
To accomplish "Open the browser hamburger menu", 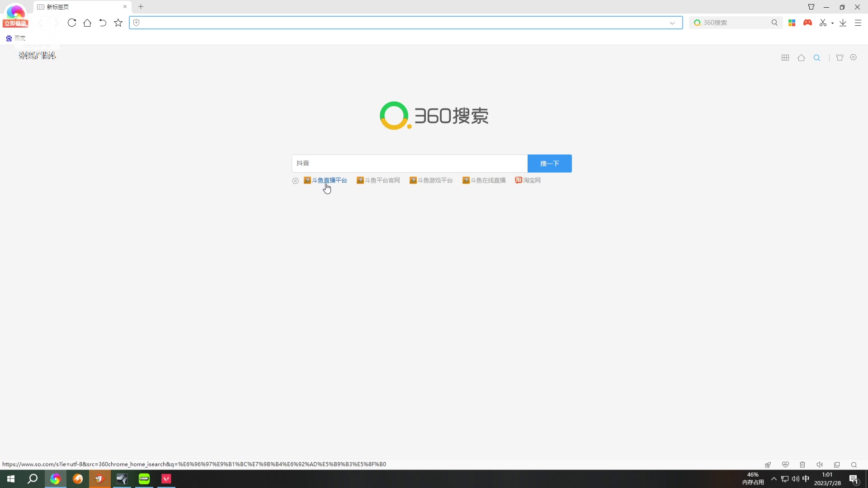I will pyautogui.click(x=858, y=23).
